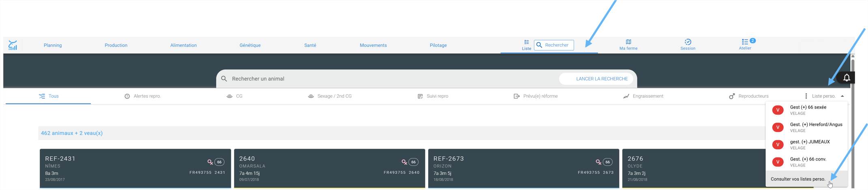Select the Prévu(e) réforme tab
868x190 pixels.
pyautogui.click(x=536, y=96)
